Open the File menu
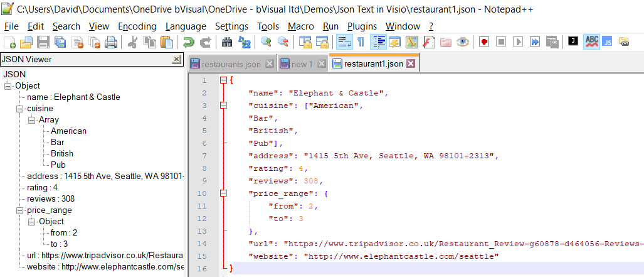Viewport: 644px width, 277px height. coord(11,26)
